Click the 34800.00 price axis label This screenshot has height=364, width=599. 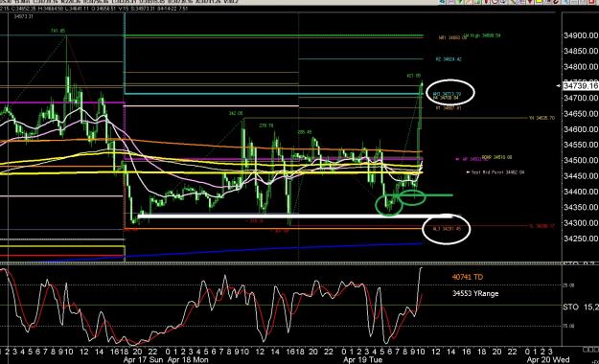pyautogui.click(x=581, y=67)
